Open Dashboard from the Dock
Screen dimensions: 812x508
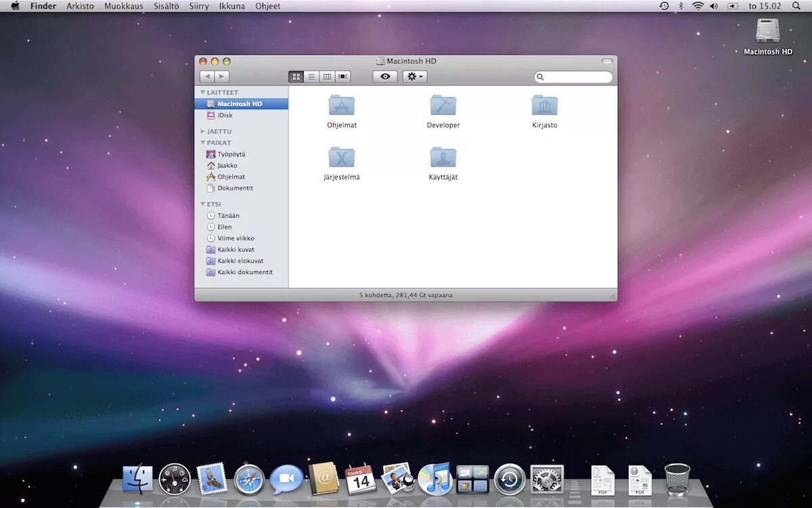tap(175, 479)
